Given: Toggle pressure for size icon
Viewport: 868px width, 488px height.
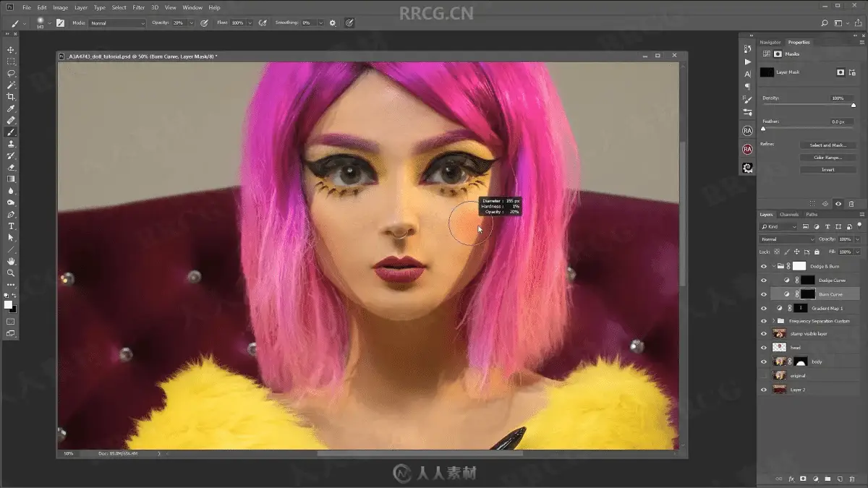Looking at the screenshot, I should (349, 23).
